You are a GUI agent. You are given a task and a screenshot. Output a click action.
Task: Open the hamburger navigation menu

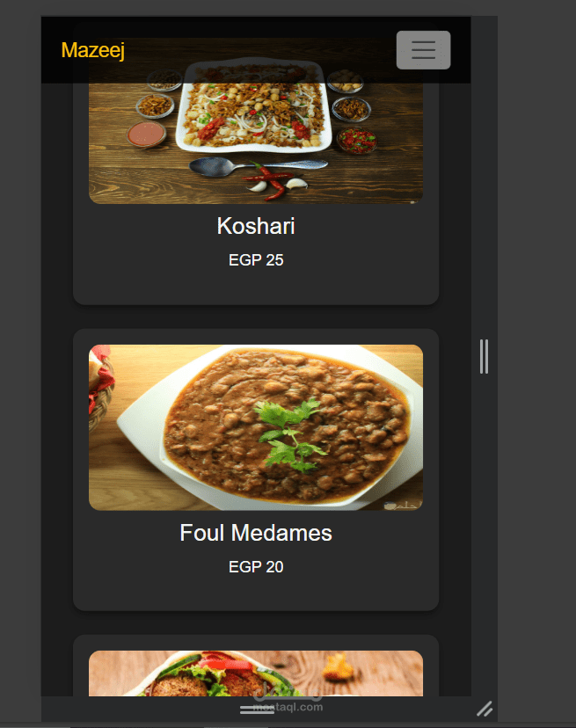423,50
